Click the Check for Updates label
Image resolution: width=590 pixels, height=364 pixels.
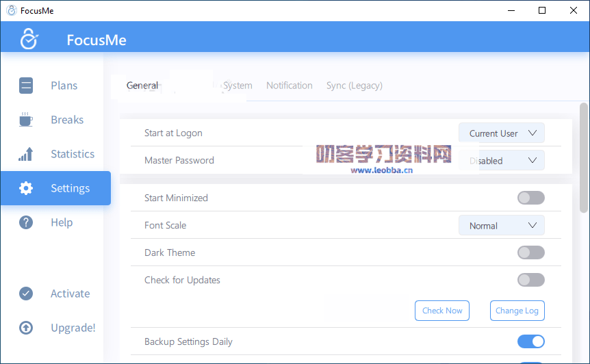point(182,280)
